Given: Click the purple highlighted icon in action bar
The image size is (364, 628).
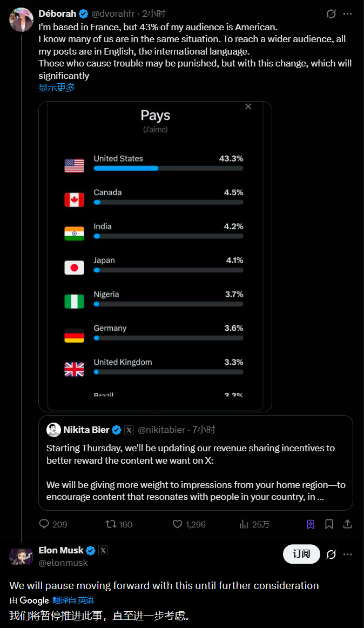Looking at the screenshot, I should click(311, 524).
